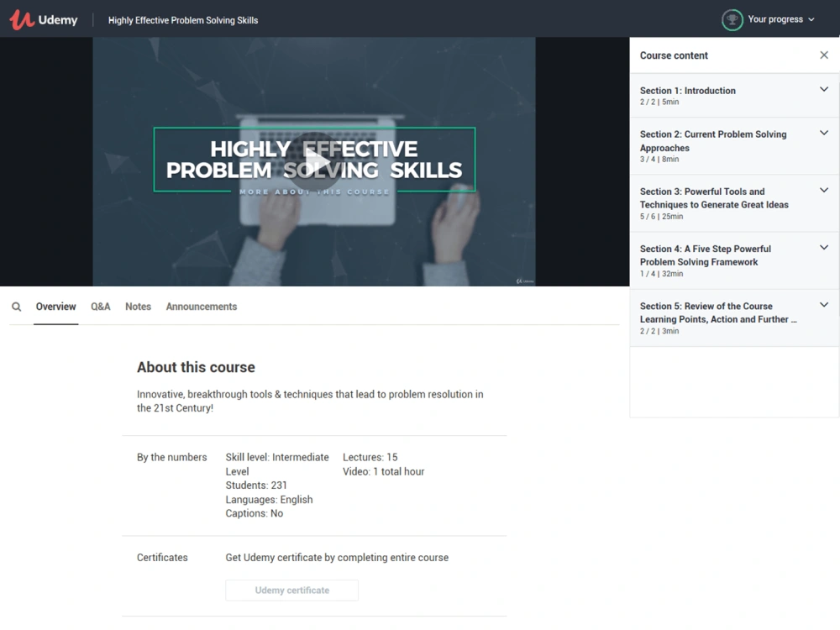Click the Course content header text
Screen dimensions: 840x630
click(x=674, y=55)
